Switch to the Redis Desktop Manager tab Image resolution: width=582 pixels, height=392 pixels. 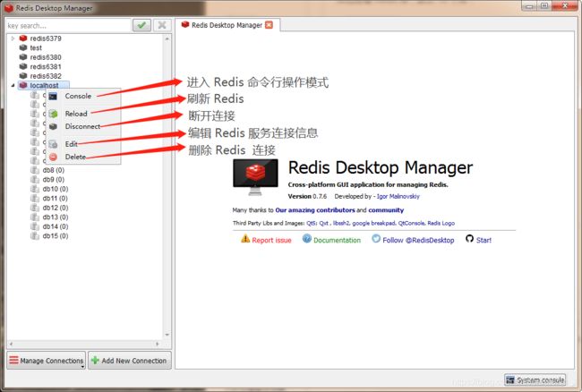pos(227,25)
